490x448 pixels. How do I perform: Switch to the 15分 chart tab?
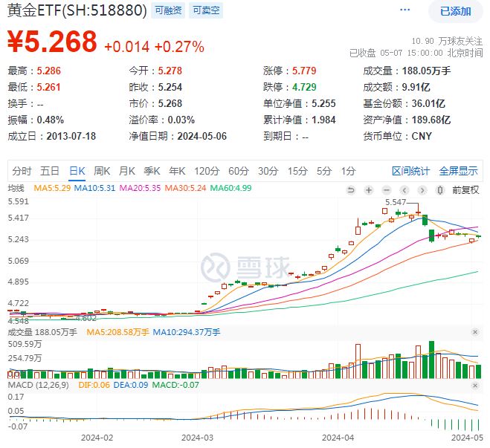pyautogui.click(x=297, y=171)
